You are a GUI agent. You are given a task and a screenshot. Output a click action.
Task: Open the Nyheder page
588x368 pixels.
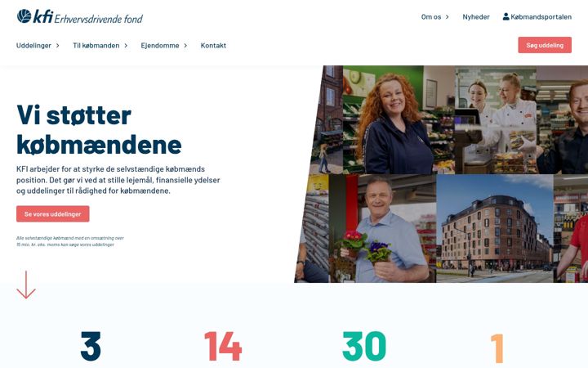tap(476, 17)
